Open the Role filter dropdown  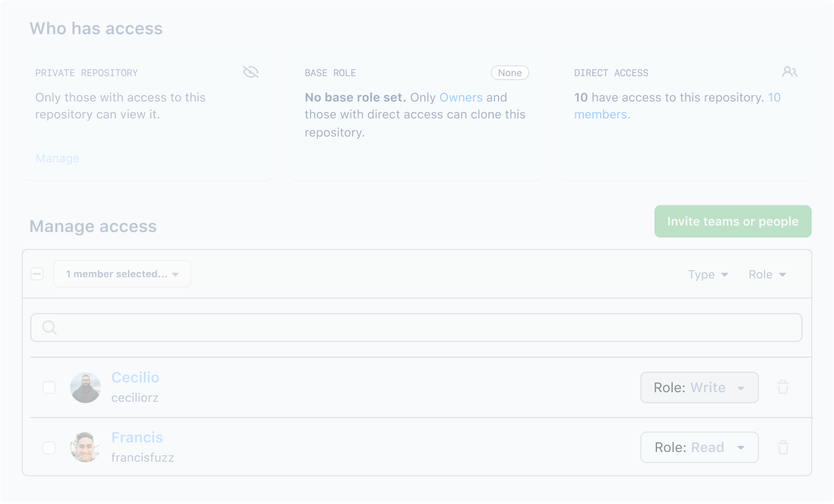click(x=766, y=274)
